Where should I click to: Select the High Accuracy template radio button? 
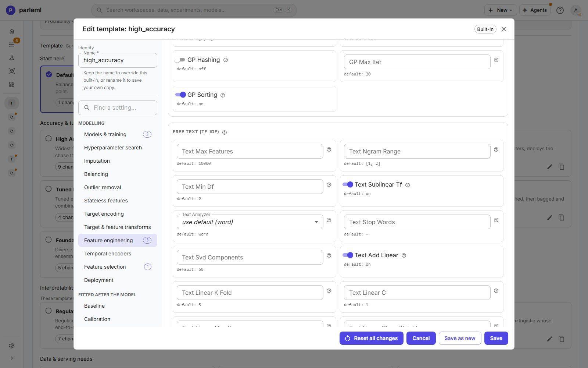tap(49, 139)
